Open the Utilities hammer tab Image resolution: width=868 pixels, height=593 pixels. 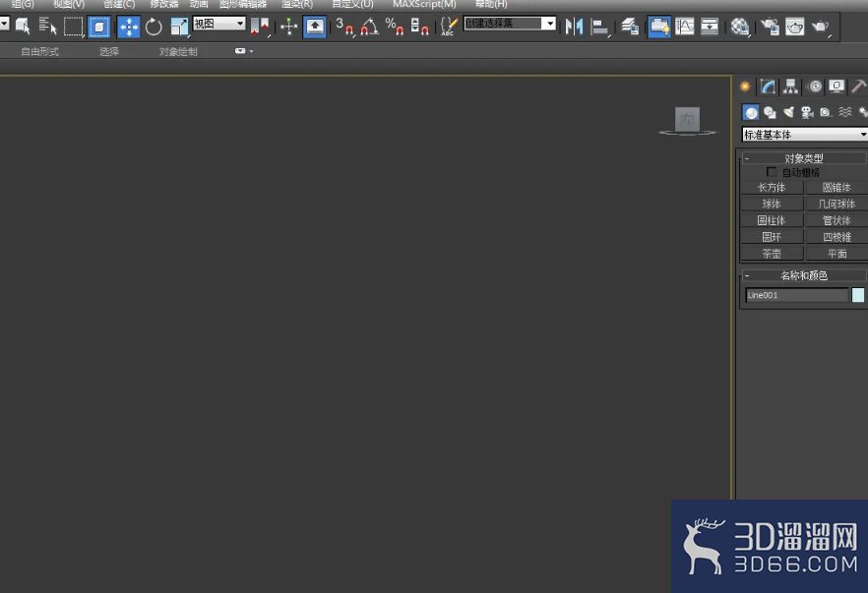[858, 87]
